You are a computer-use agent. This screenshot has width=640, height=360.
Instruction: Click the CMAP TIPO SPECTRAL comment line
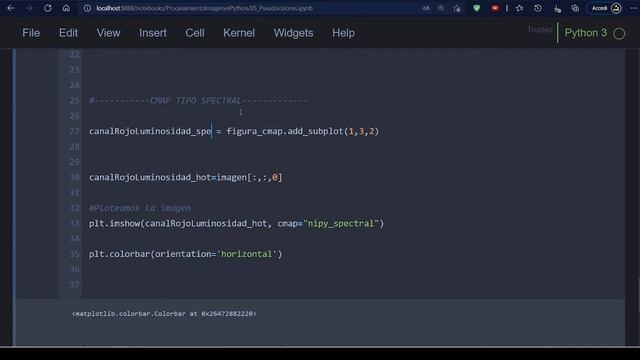click(x=198, y=100)
